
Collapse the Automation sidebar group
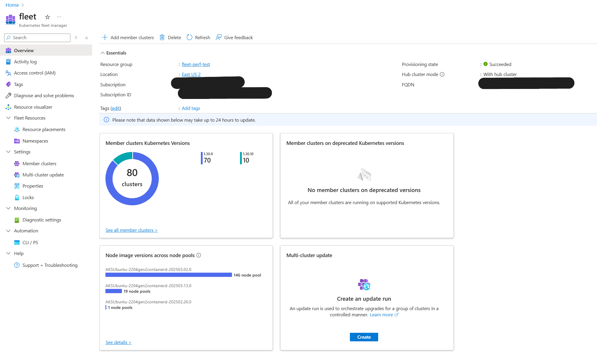point(8,231)
